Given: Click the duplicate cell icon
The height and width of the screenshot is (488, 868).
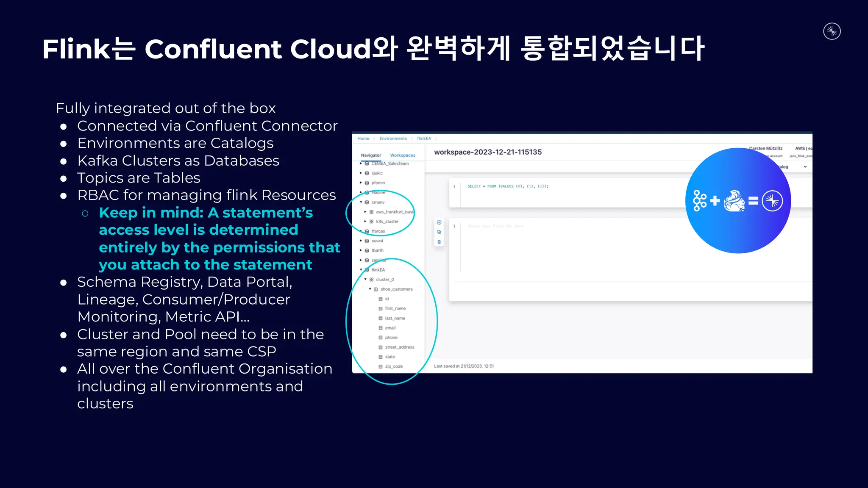Looking at the screenshot, I should 439,232.
